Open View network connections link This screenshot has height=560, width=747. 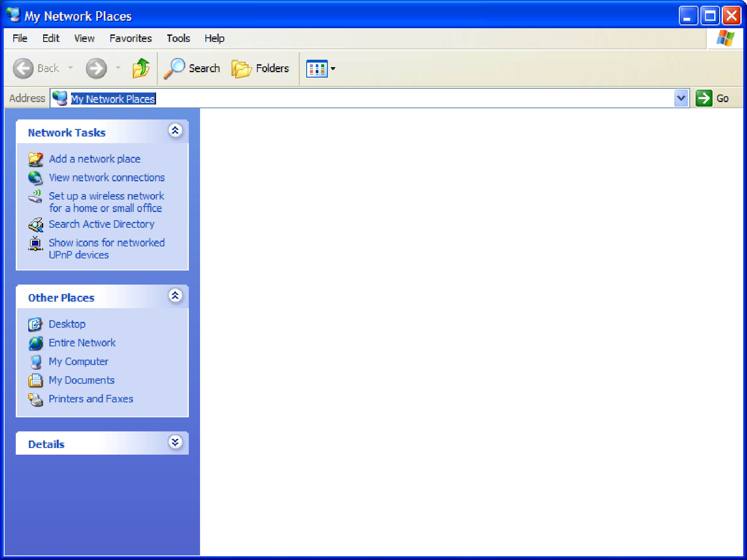[x=107, y=178]
